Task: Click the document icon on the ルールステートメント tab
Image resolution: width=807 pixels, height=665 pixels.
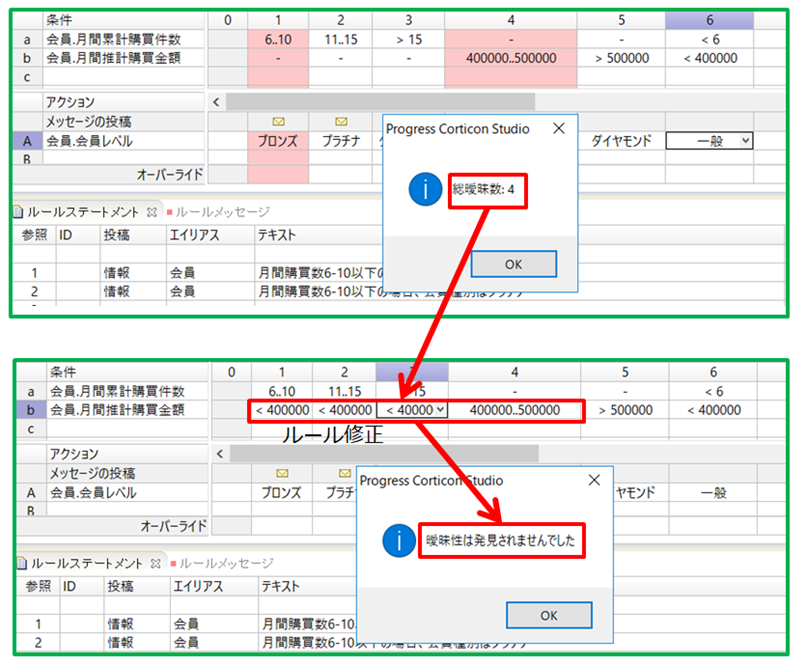Action: point(16,211)
